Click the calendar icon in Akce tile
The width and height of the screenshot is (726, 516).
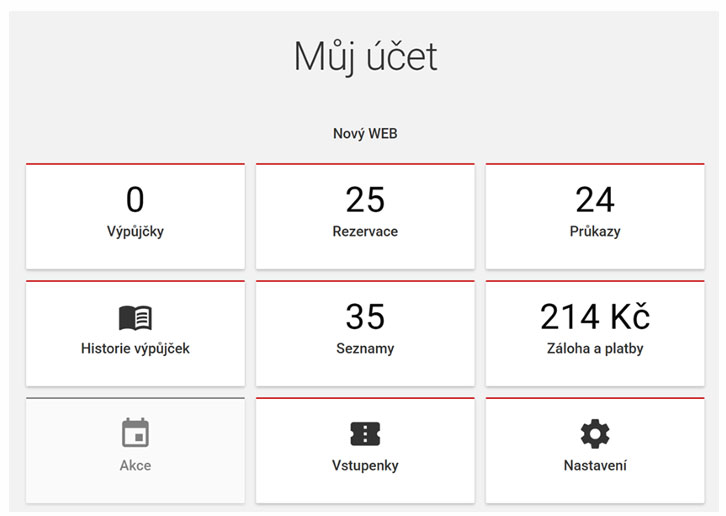[135, 433]
